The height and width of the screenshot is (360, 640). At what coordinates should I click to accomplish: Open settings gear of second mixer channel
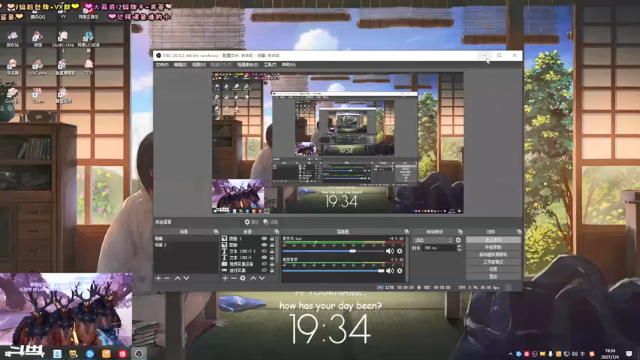(400, 271)
